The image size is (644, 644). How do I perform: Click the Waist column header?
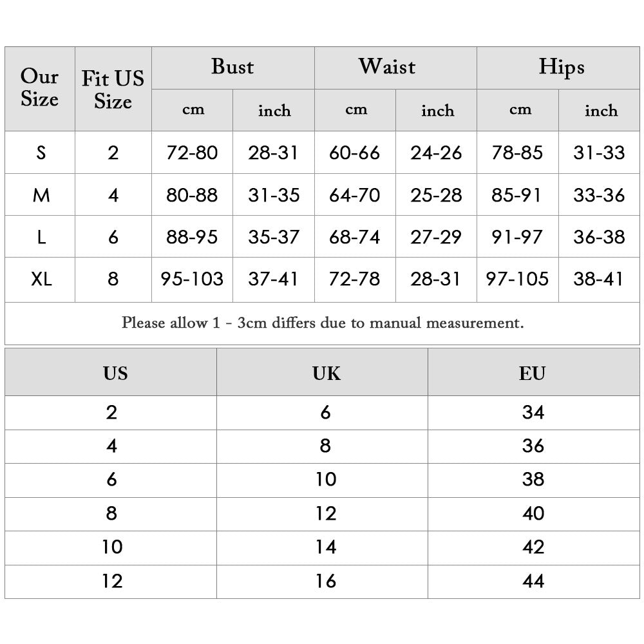pyautogui.click(x=387, y=67)
